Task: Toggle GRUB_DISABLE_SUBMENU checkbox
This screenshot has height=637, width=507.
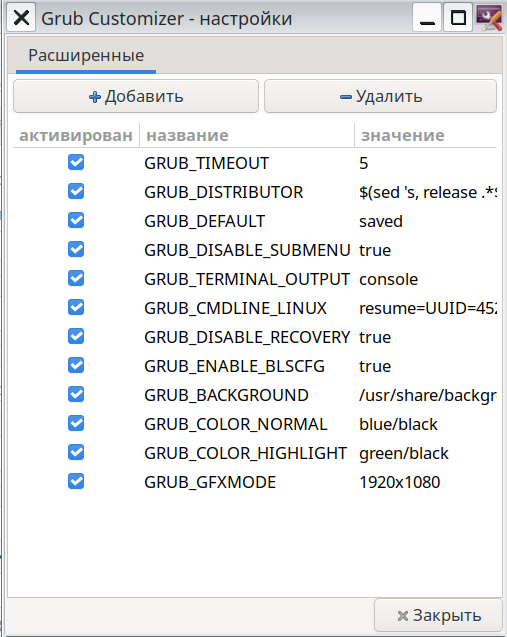Action: click(x=76, y=249)
